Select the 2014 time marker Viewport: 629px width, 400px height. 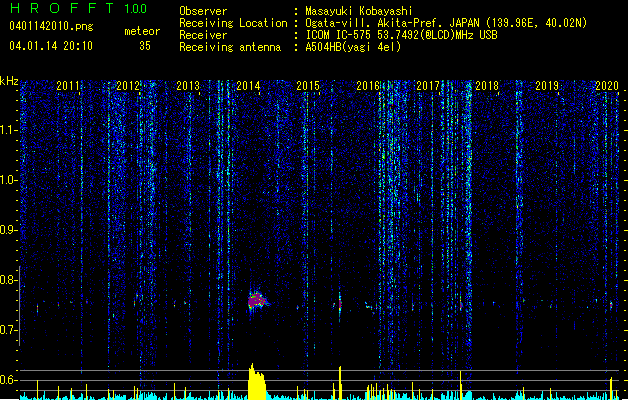click(248, 86)
